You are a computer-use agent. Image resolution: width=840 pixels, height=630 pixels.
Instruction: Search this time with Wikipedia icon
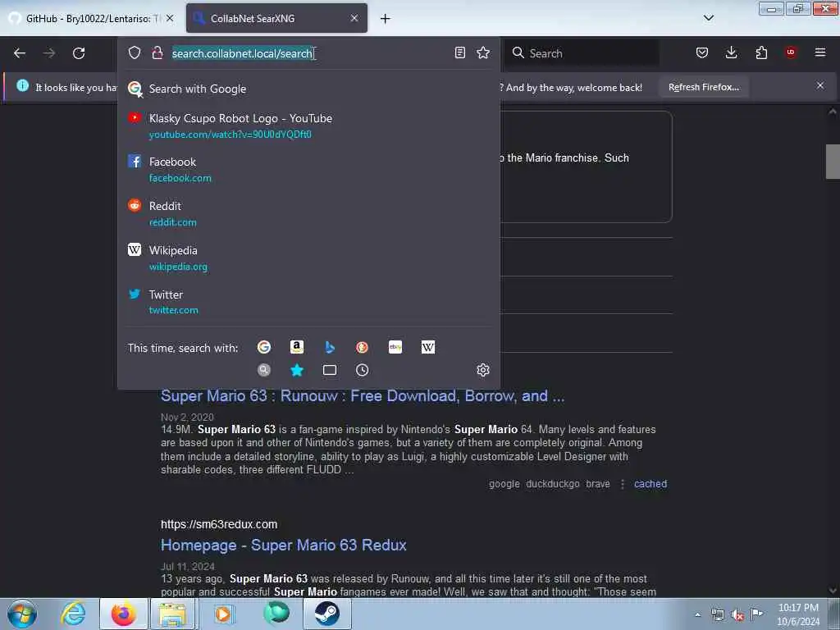428,347
